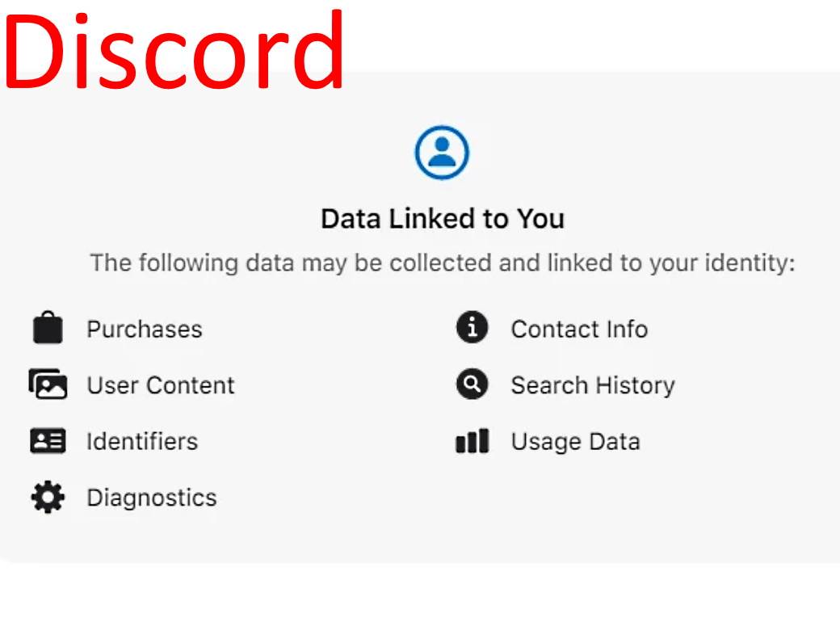Click the Usage Data bar chart icon
Image resolution: width=840 pixels, height=630 pixels.
tap(472, 441)
